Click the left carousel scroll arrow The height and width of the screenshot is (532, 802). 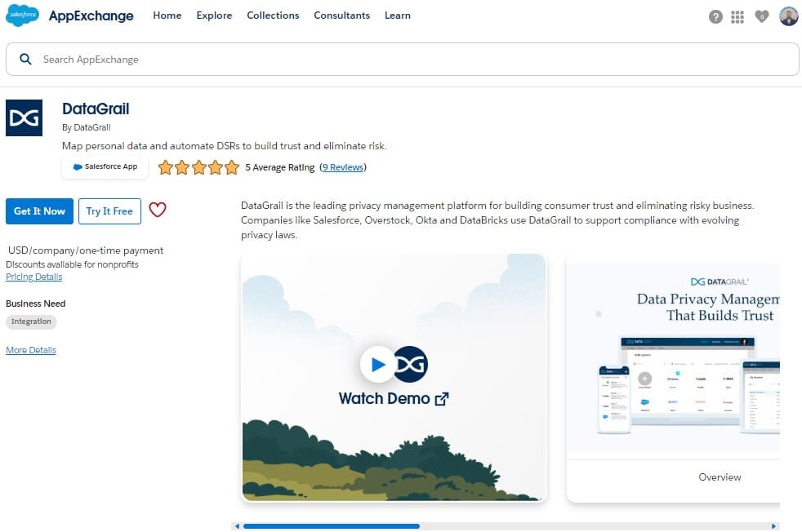coord(237,525)
